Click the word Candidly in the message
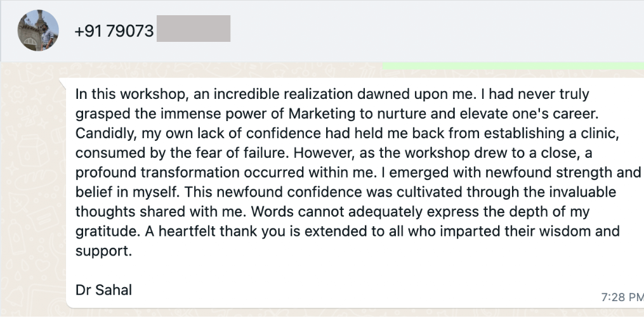Image resolution: width=644 pixels, height=317 pixels. pos(100,134)
